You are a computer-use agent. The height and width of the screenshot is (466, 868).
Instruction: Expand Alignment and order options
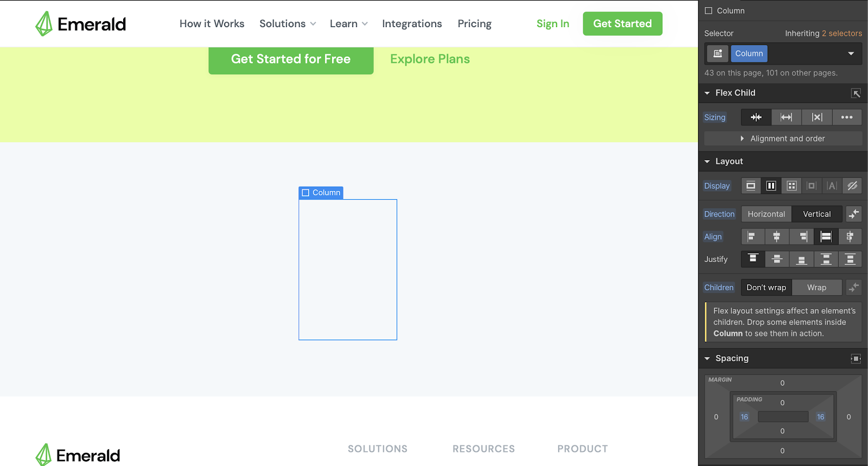pyautogui.click(x=783, y=138)
